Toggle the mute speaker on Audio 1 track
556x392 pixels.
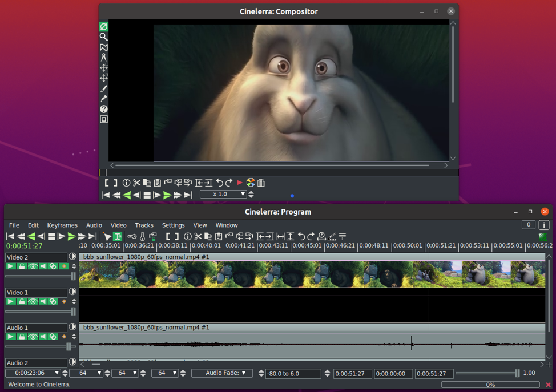[43, 337]
